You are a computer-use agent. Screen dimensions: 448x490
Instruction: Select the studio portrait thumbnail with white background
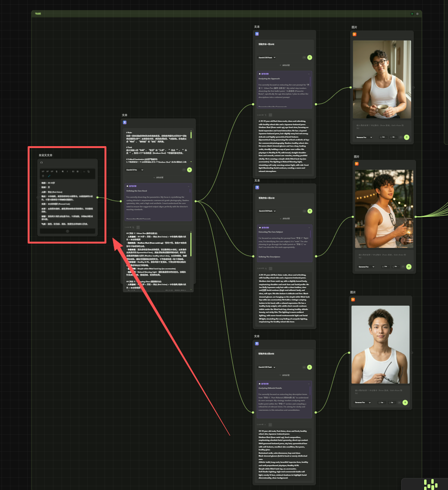[x=380, y=344]
